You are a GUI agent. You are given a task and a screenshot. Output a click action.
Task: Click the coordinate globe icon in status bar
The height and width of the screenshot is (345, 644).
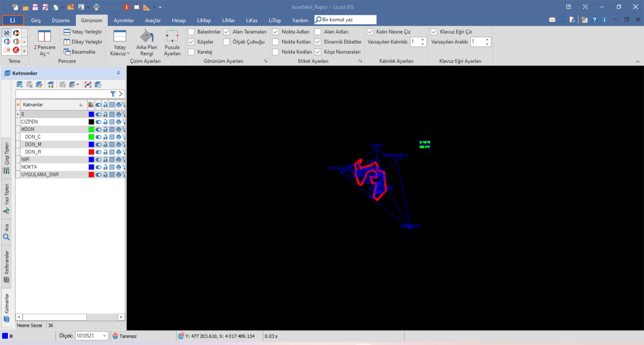coord(181,336)
